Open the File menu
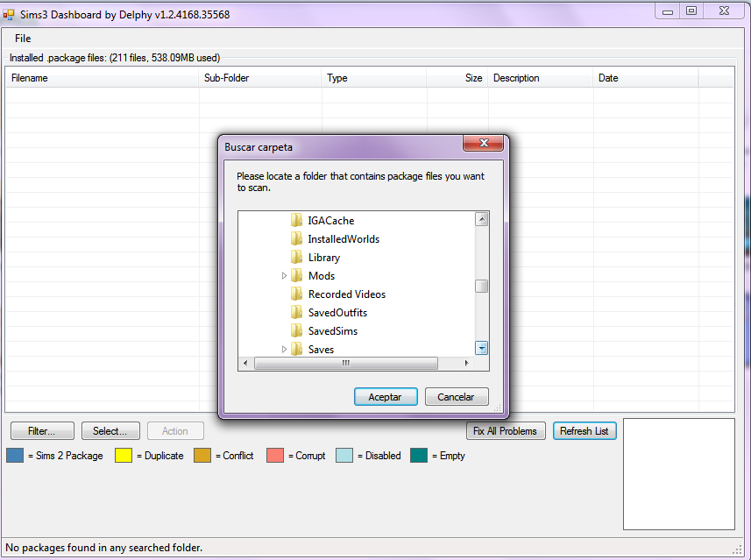The width and height of the screenshot is (751, 560). point(22,38)
